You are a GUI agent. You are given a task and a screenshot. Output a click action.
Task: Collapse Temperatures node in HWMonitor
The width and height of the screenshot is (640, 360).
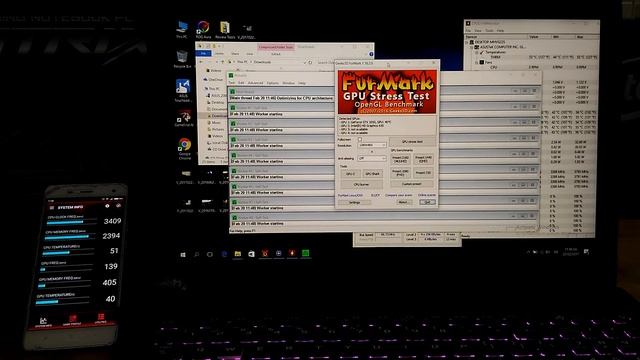tap(477, 52)
